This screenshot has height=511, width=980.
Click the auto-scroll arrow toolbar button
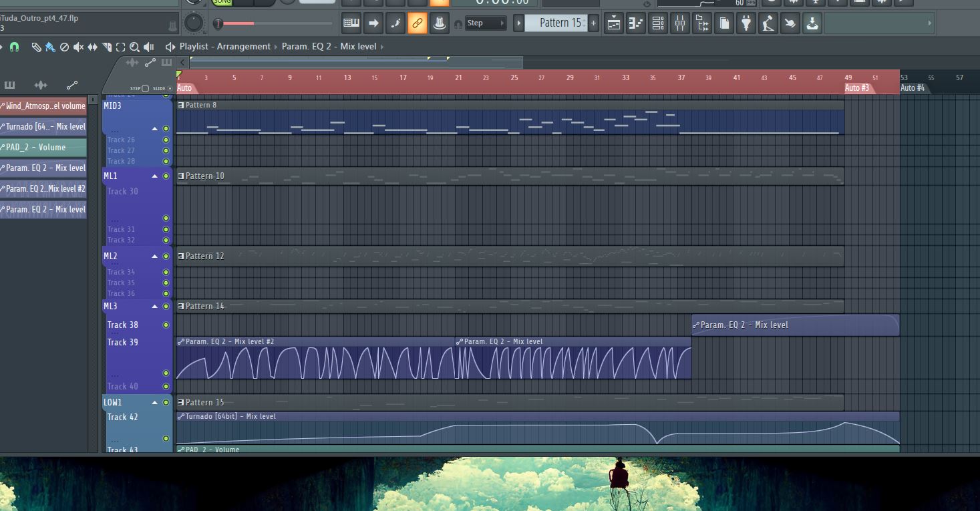tap(373, 23)
